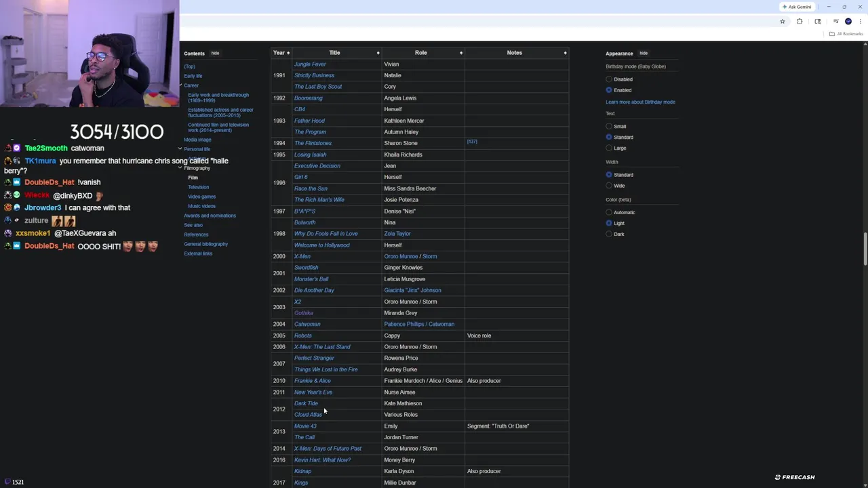The height and width of the screenshot is (488, 868).
Task: Collapse the Personal life section in Contents
Action: (180, 149)
